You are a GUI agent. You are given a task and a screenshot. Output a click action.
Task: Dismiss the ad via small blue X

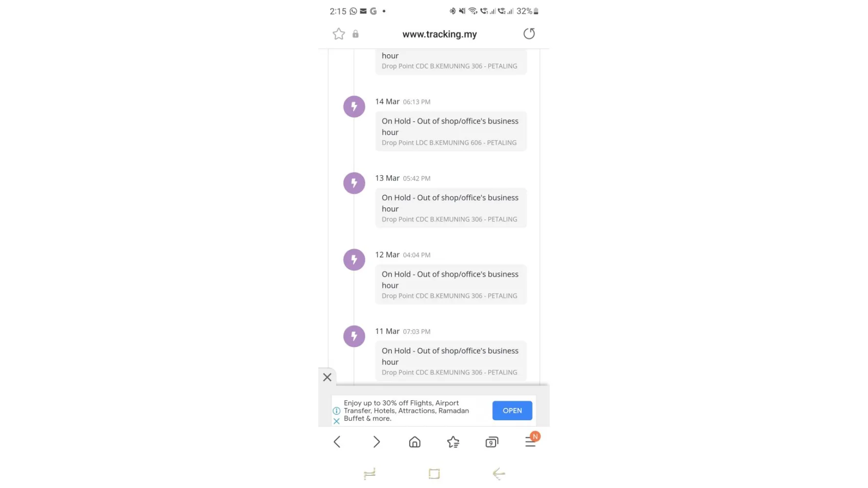[x=336, y=421]
